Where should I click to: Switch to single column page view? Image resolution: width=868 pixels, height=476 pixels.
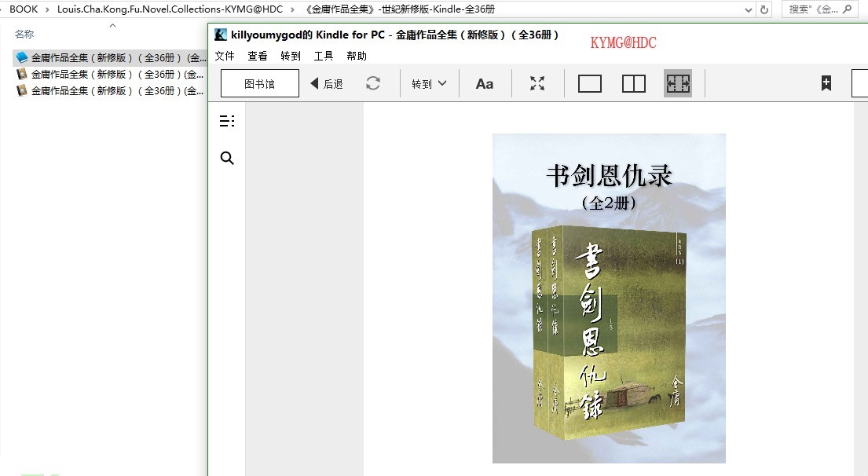pos(589,83)
